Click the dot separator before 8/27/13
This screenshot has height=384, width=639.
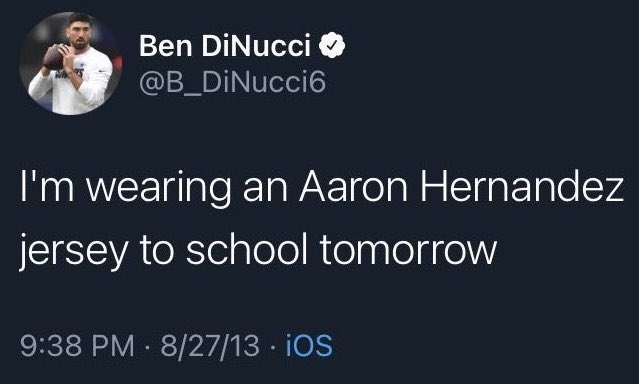click(x=148, y=347)
